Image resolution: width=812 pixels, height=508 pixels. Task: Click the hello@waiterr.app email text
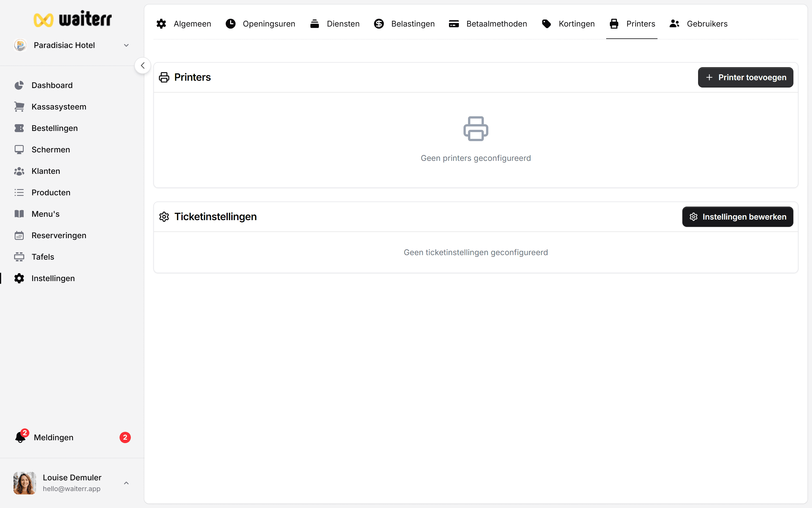(71, 489)
